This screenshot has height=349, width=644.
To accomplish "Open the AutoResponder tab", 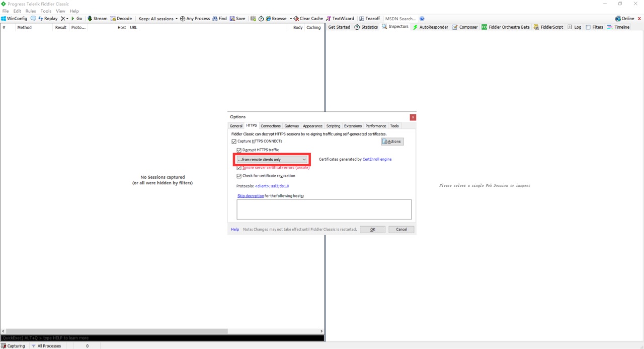I will (430, 27).
